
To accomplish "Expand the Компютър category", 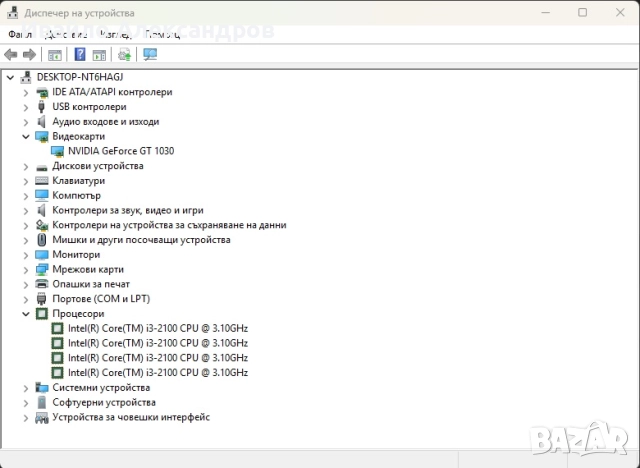I will tap(26, 196).
